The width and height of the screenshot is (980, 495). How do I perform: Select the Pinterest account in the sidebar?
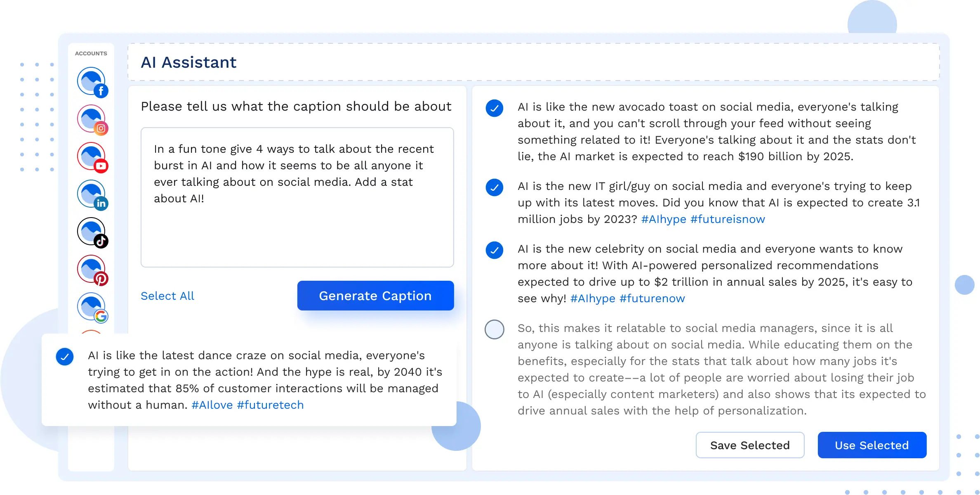click(x=91, y=269)
